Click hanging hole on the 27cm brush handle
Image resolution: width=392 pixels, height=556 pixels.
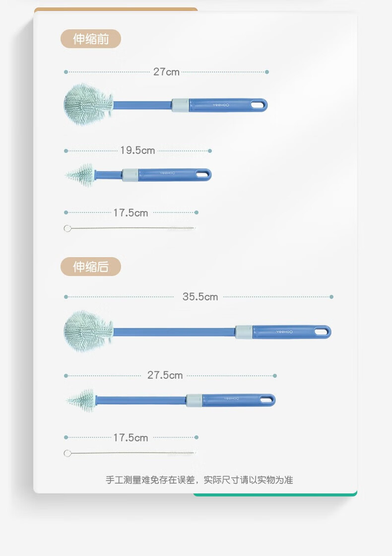click(x=257, y=105)
